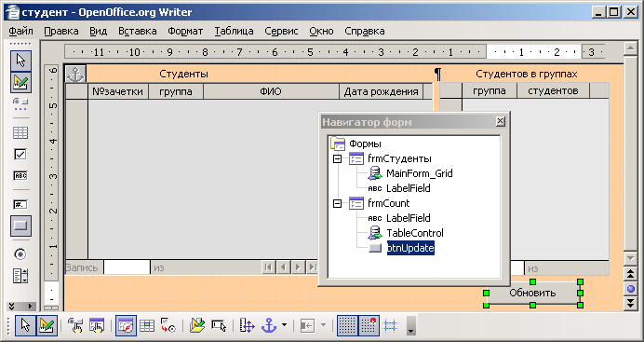Select the frmСтуденты form in the navigator

tap(399, 158)
